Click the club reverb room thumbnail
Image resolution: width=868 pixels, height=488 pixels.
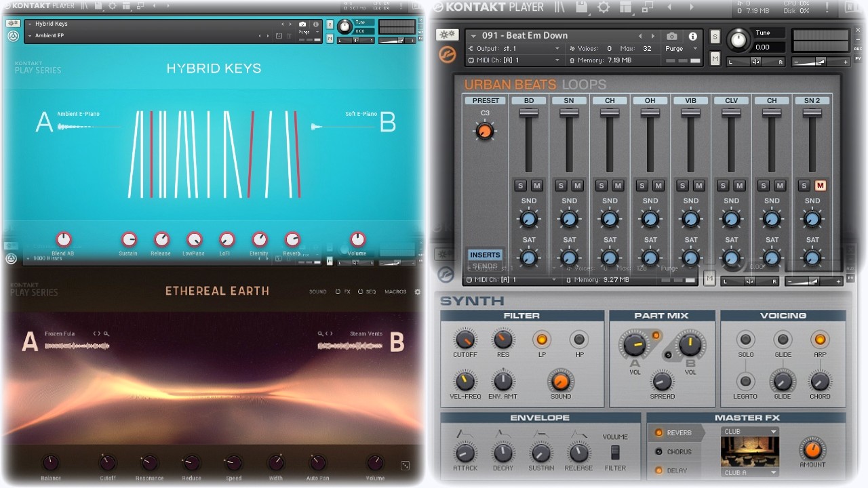749,452
